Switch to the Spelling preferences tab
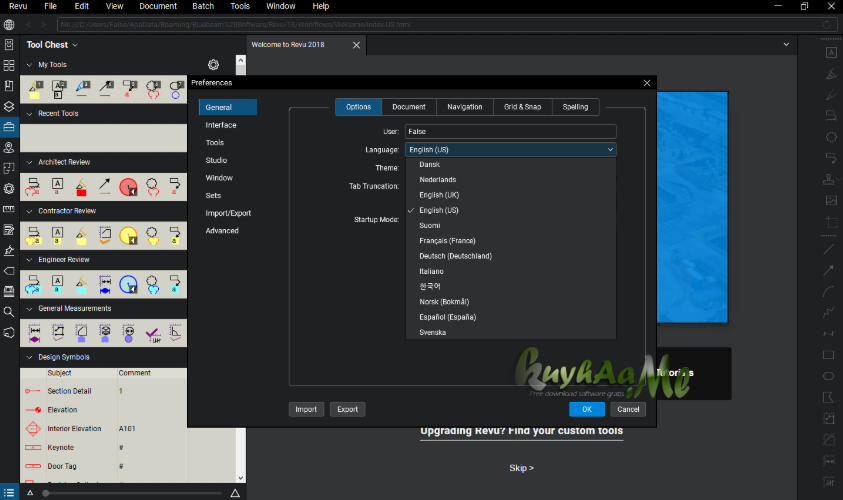The width and height of the screenshot is (843, 500). (x=575, y=107)
